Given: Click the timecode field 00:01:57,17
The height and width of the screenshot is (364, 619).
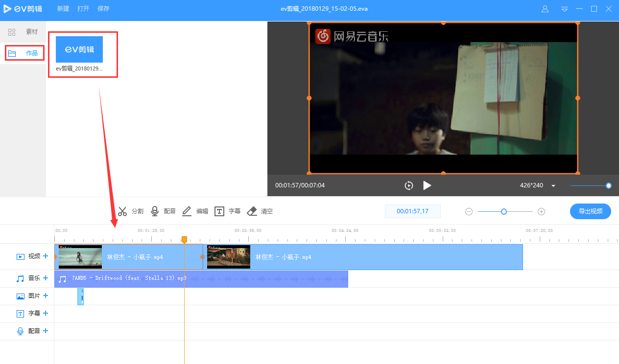Looking at the screenshot, I should [x=413, y=211].
